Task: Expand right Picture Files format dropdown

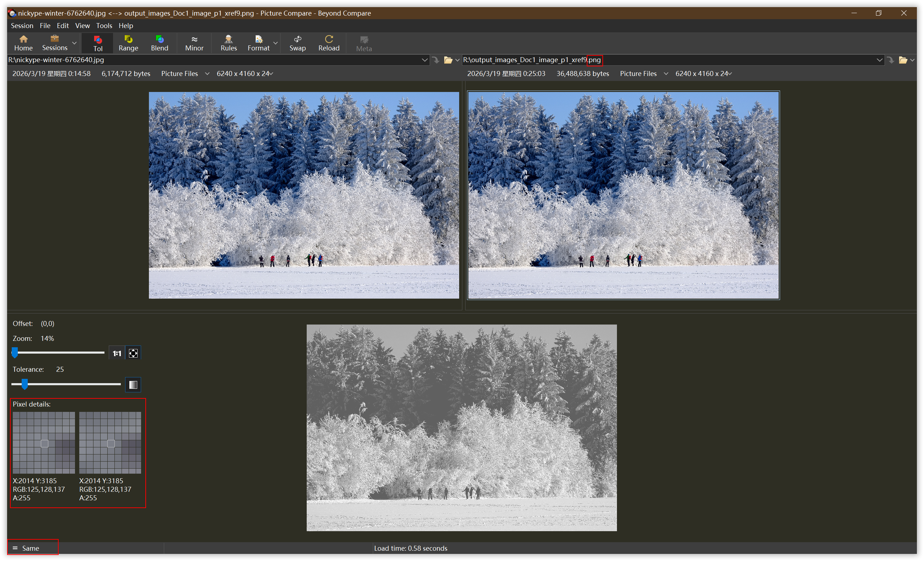Action: [x=666, y=74]
